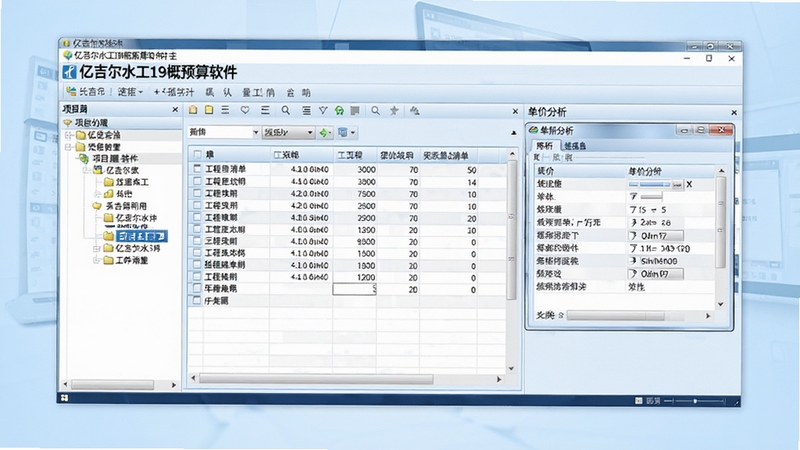Click the view icon left of zoom slider
The image size is (800, 450).
tap(638, 401)
